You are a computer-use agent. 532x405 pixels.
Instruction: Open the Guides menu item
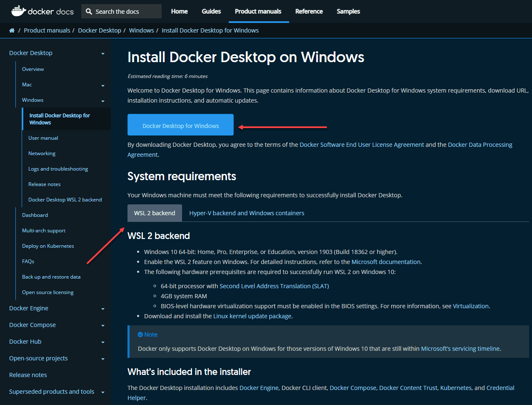(211, 11)
